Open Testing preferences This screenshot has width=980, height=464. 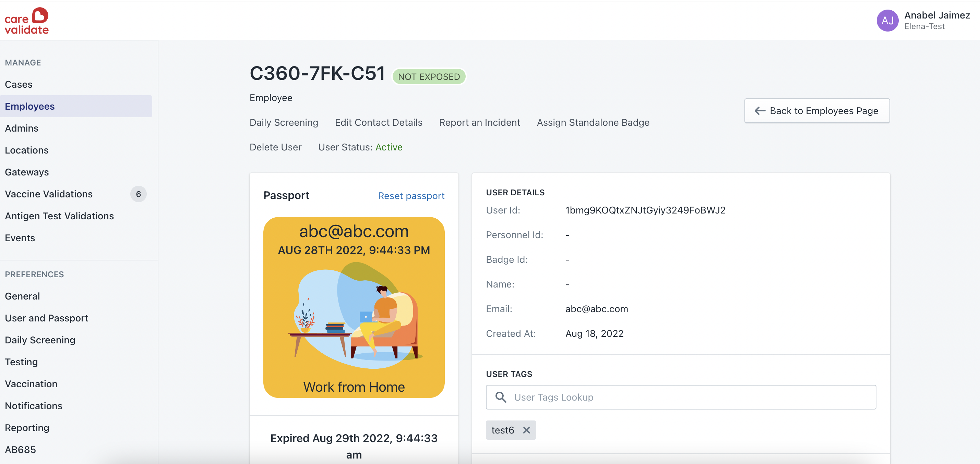[x=21, y=362]
